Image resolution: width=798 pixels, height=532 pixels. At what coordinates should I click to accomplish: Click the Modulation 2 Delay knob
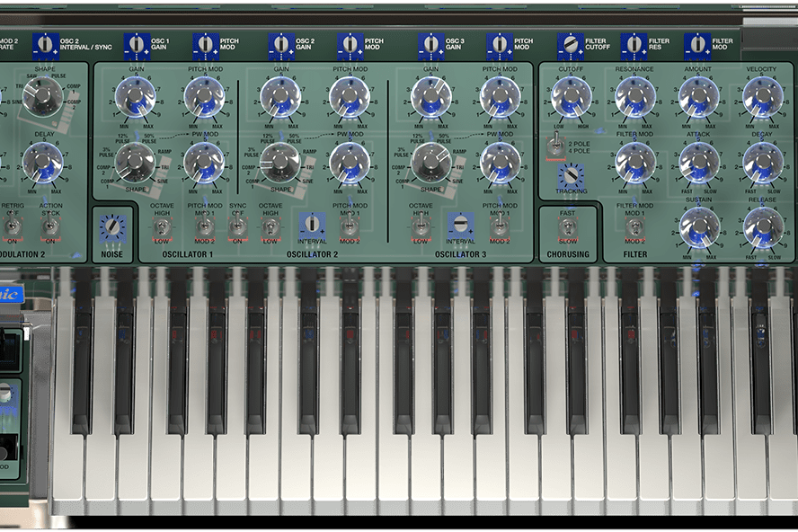tap(43, 163)
